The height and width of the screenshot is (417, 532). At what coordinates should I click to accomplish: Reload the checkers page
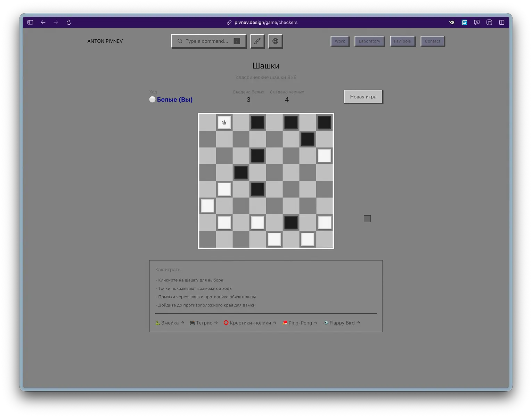pos(68,22)
